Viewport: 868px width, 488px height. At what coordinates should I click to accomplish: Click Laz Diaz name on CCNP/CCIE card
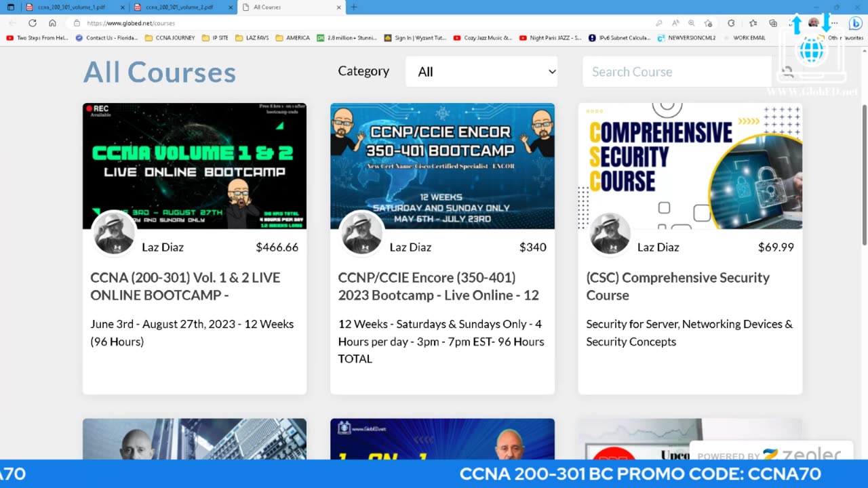click(410, 247)
